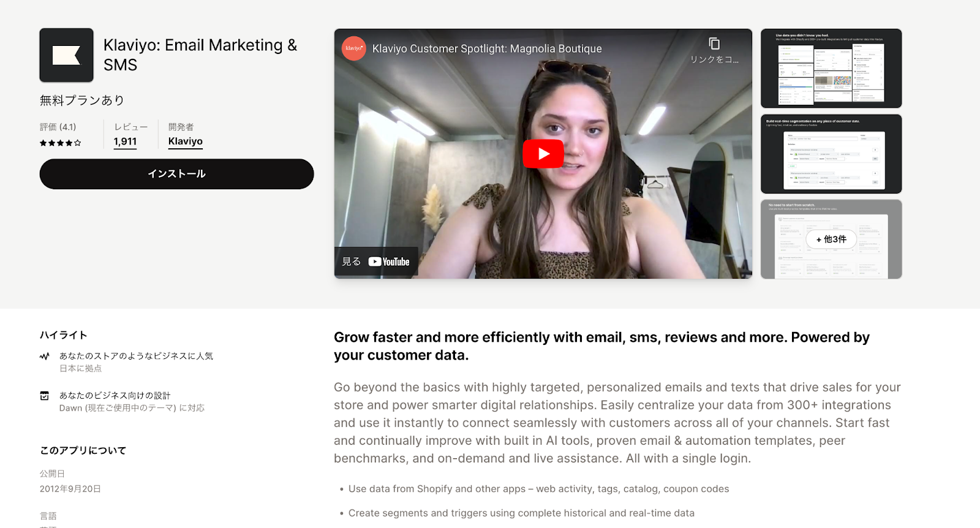Click the リンクをコ... copy link text

(x=714, y=59)
